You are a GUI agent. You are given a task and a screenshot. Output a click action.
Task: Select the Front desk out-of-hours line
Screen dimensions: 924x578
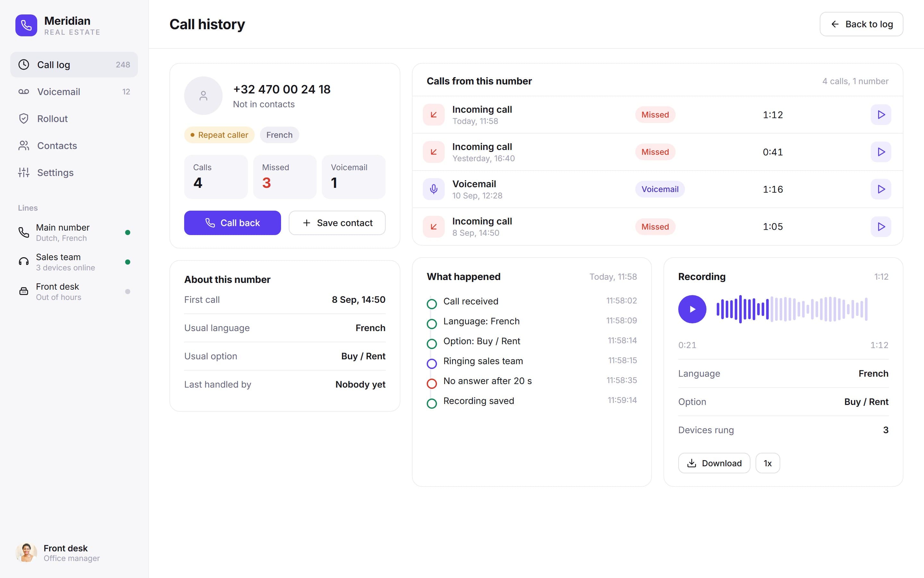tap(74, 291)
